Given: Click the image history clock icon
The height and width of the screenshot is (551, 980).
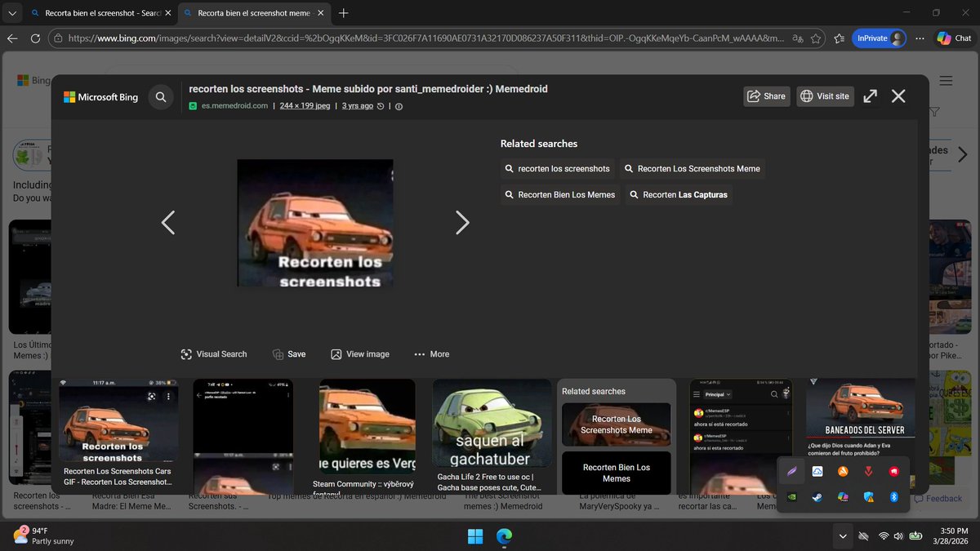Looking at the screenshot, I should click(381, 106).
